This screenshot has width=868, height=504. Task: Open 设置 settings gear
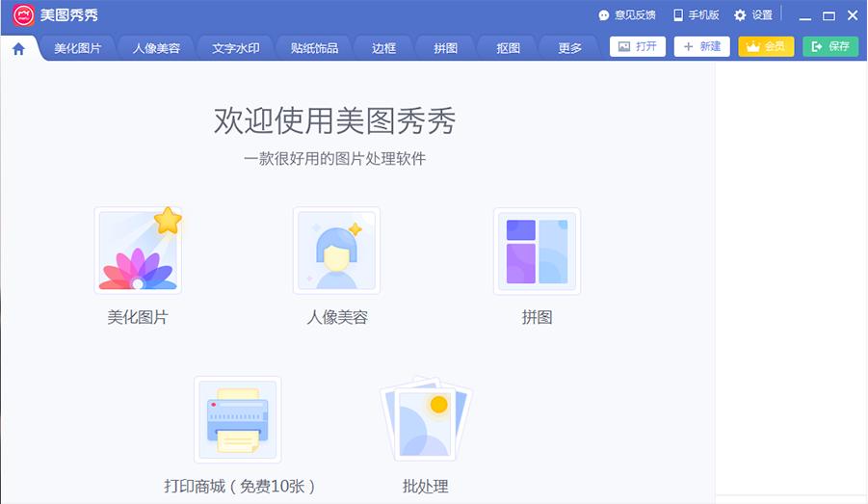(x=753, y=15)
